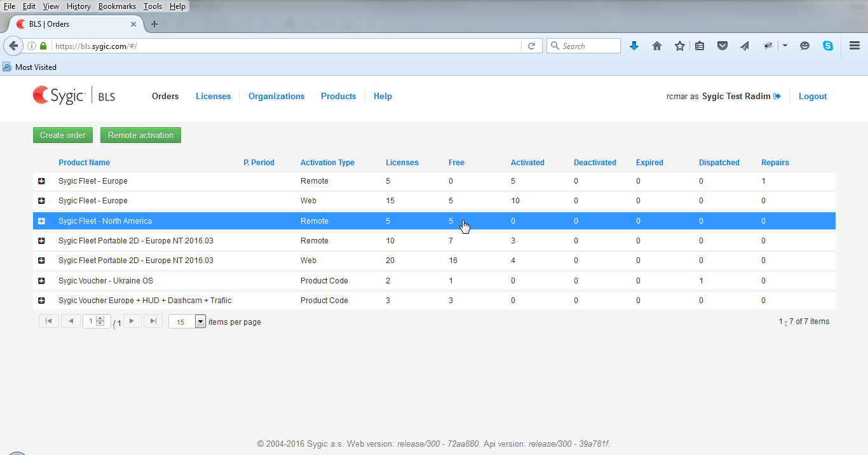This screenshot has height=455, width=868.
Task: Show site information via the info icon
Action: click(x=32, y=46)
